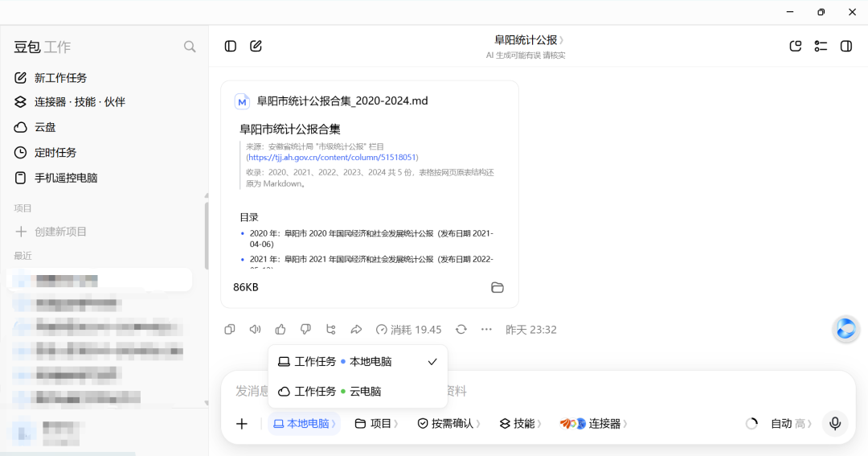
Task: Click the 目录 heading in preview
Action: pyautogui.click(x=248, y=217)
